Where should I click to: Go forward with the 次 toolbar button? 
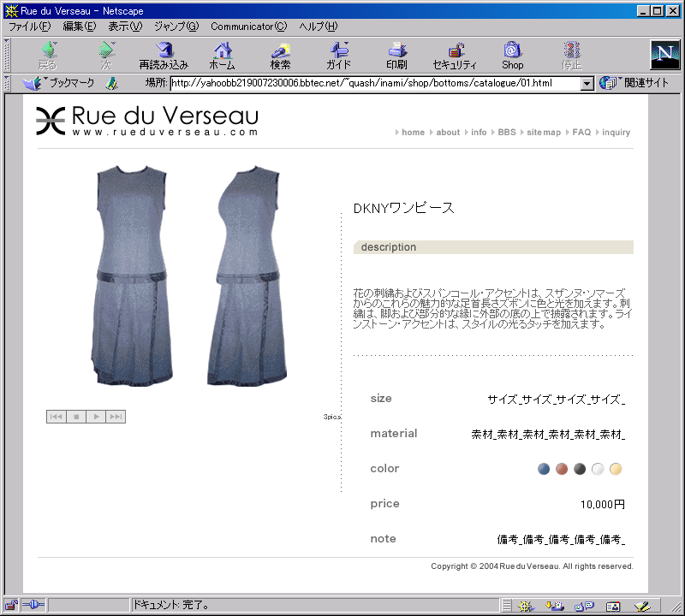pyautogui.click(x=106, y=56)
